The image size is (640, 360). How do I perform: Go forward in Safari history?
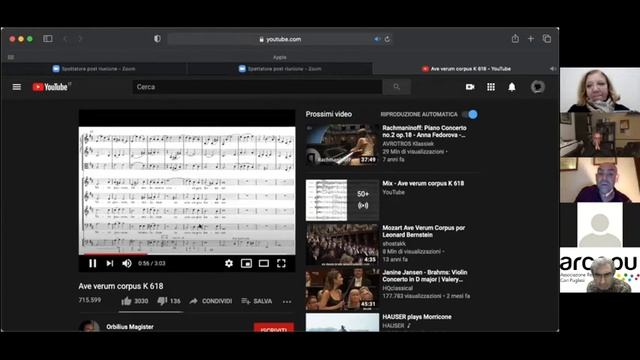[80, 39]
